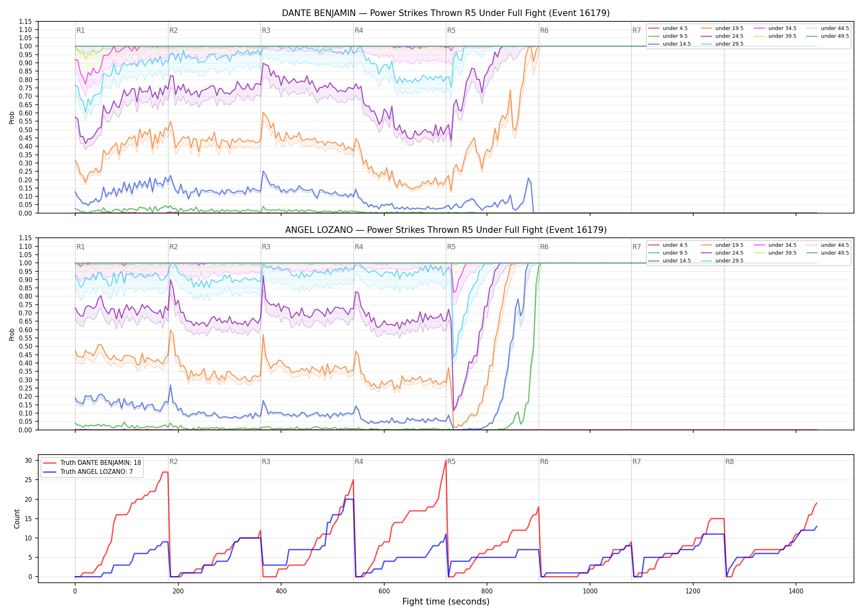The image size is (863, 616).
Task: Click the '200' x-axis tick label
Action: (x=178, y=591)
